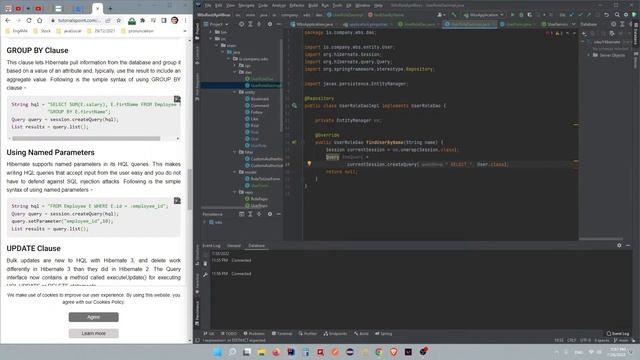Open Persistence panel settings gear

click(270, 214)
